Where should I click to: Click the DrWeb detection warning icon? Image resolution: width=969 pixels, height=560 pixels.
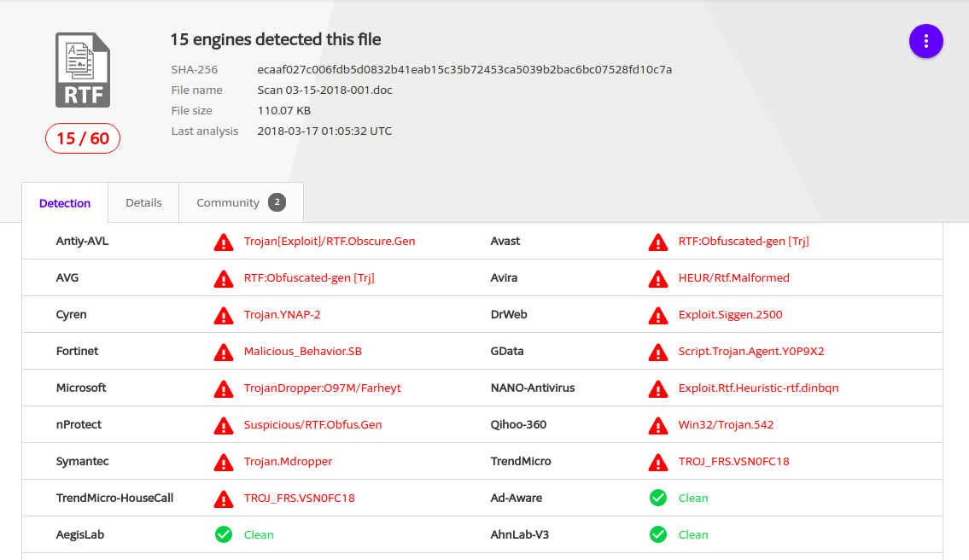pyautogui.click(x=658, y=315)
